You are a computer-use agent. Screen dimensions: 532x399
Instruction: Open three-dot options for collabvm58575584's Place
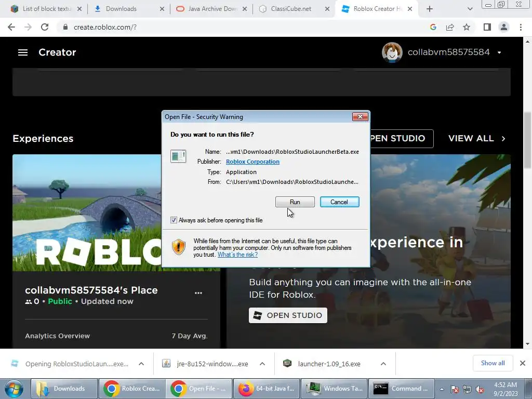pyautogui.click(x=198, y=293)
